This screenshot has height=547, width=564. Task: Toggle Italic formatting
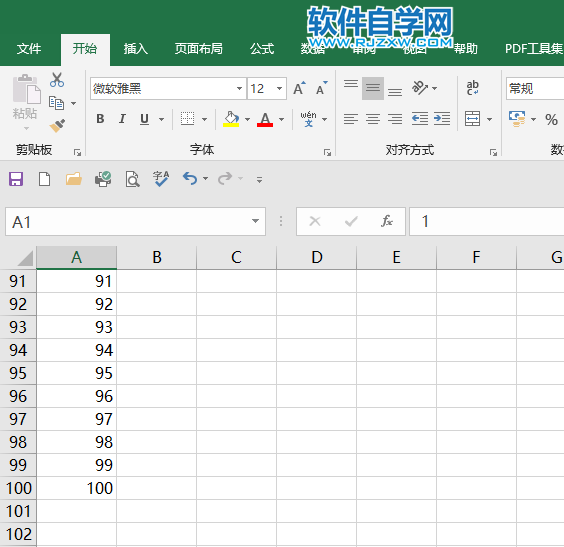click(122, 119)
